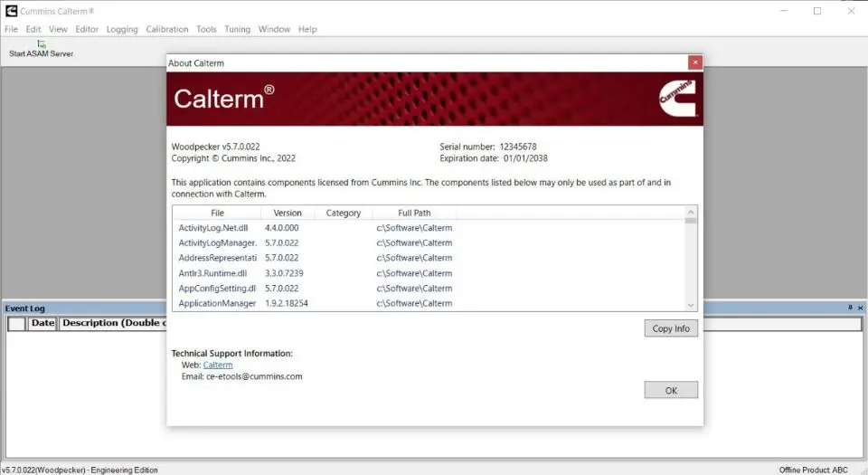The width and height of the screenshot is (868, 475).
Task: Select the ActivityLogManager row
Action: [x=429, y=243]
